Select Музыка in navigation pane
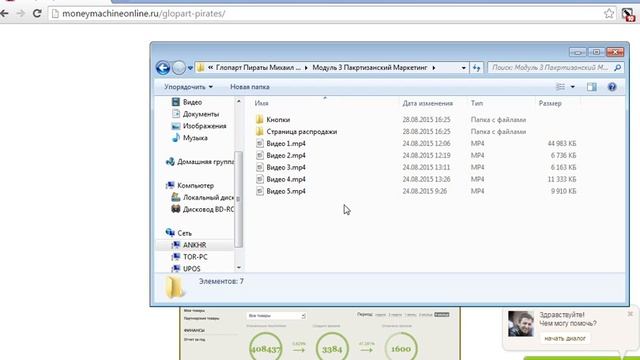The height and width of the screenshot is (360, 640). (190, 138)
